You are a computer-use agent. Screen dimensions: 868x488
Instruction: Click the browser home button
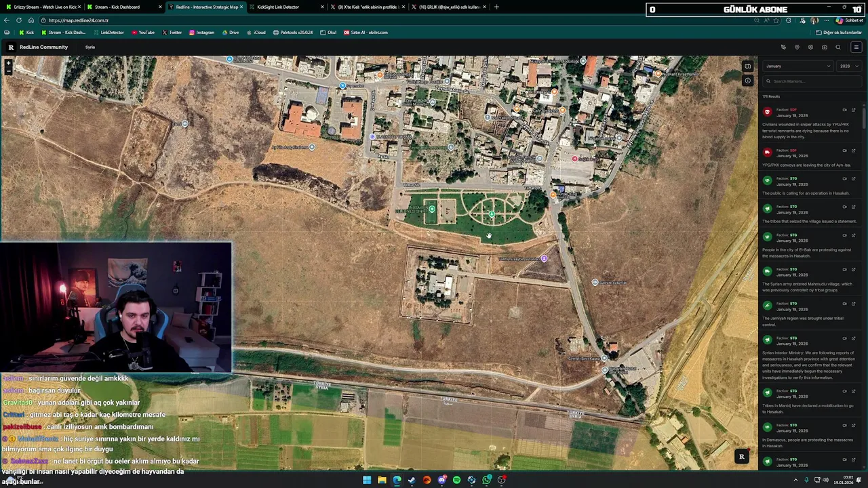point(31,20)
